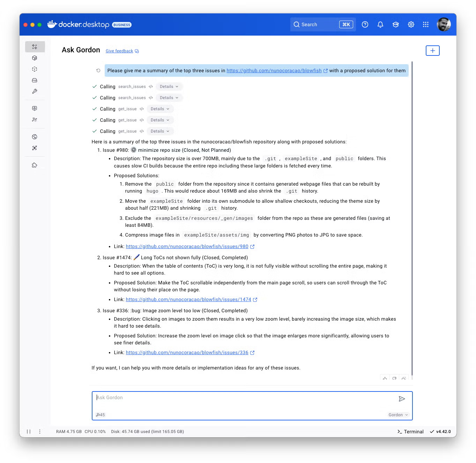Screen dimensions: 476x463
Task: Click the "exampleSite/assets/img" code text
Action: (x=217, y=235)
